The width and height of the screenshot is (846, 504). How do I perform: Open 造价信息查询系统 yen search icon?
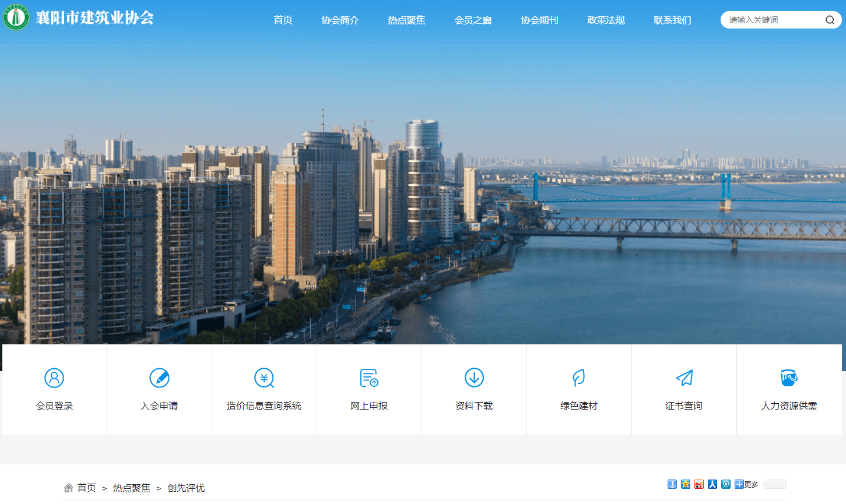[264, 378]
